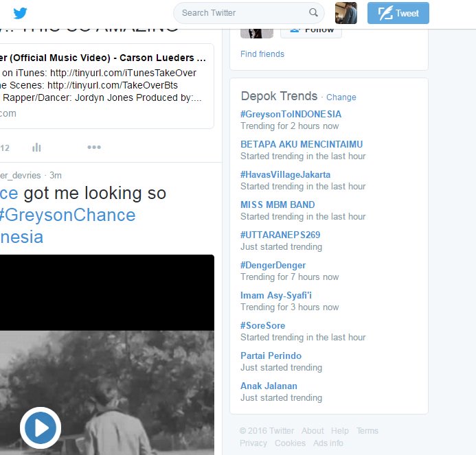Click the '12' count beside activity icon
This screenshot has width=476, height=455.
coord(5,148)
